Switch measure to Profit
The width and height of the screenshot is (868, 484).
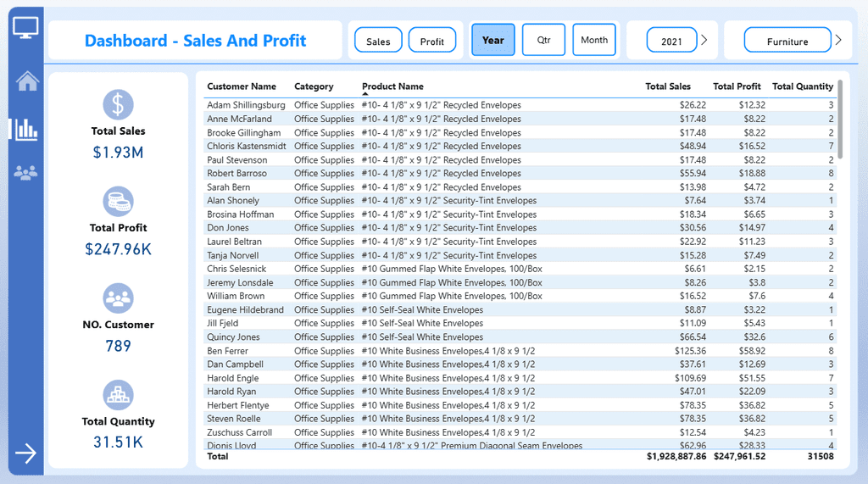432,41
